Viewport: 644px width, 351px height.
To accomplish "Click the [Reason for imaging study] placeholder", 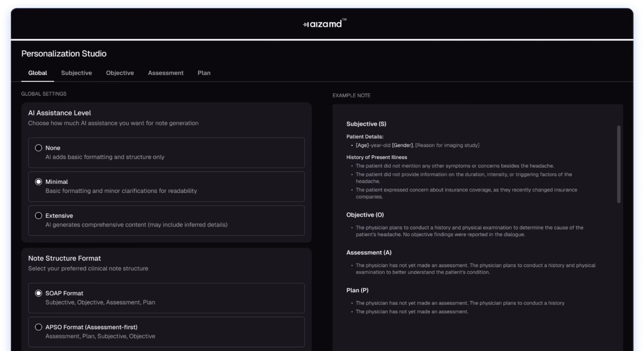I will point(447,145).
